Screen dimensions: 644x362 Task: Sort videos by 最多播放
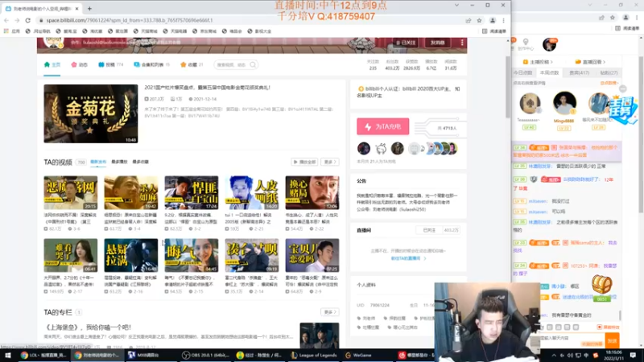[119, 162]
